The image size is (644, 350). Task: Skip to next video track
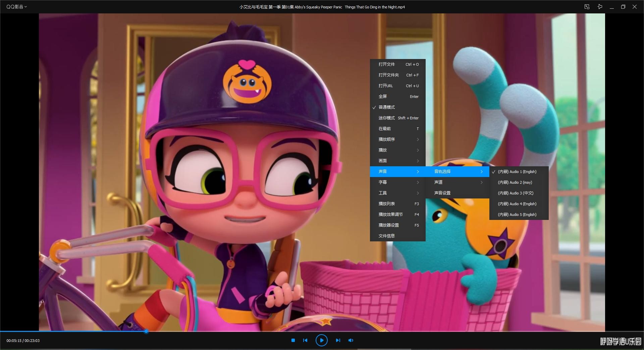click(x=338, y=340)
